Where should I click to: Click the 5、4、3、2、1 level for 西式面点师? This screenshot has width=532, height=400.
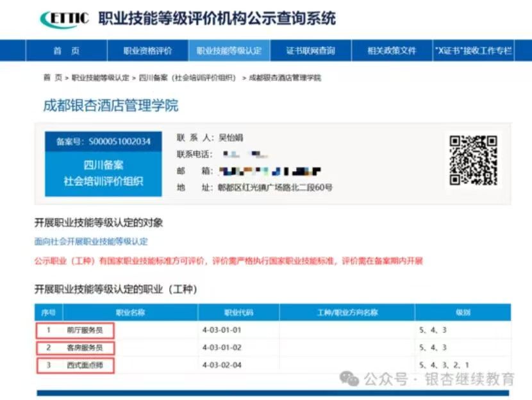(444, 365)
